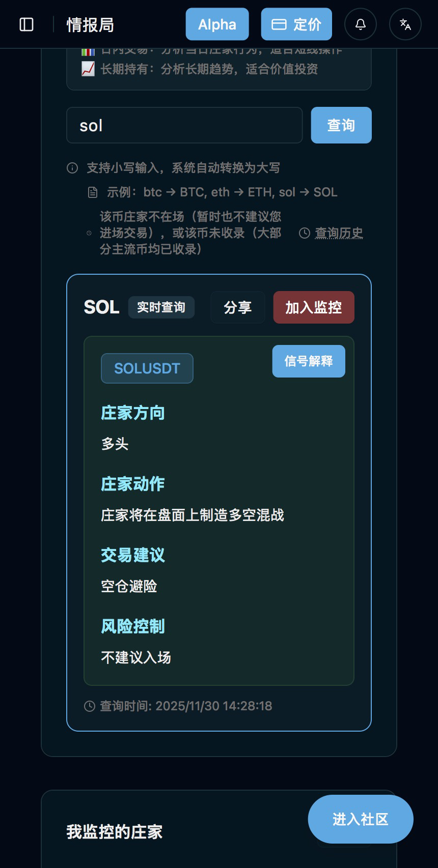Focus the coin symbol input field
Screen dimensions: 438x868
(184, 125)
